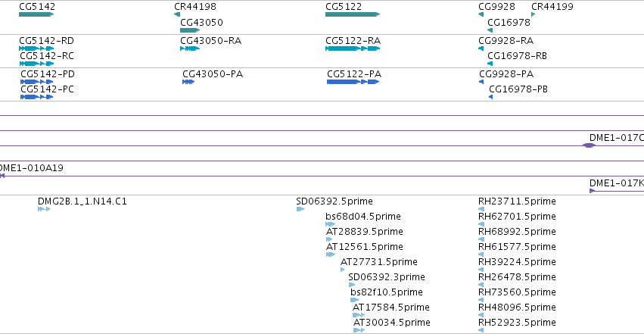Click the CR44199 gene arrow
The width and height of the screenshot is (644, 334).
tap(533, 14)
